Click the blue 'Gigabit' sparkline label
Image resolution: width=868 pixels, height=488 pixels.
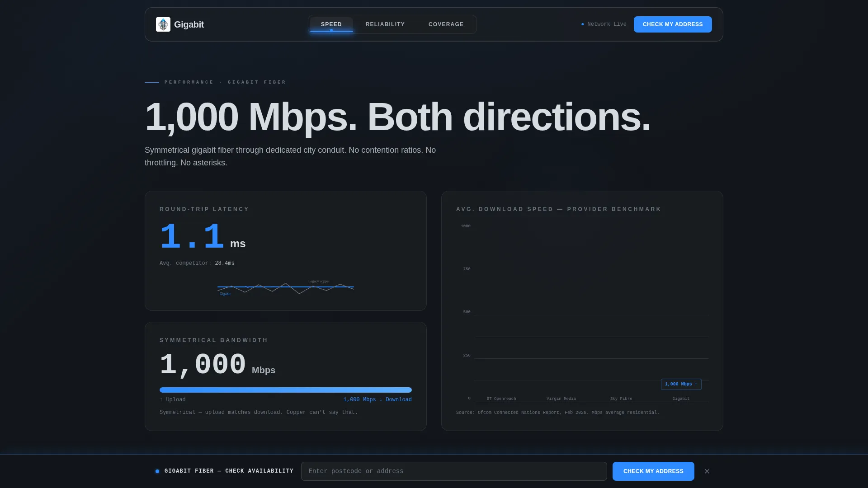point(225,294)
